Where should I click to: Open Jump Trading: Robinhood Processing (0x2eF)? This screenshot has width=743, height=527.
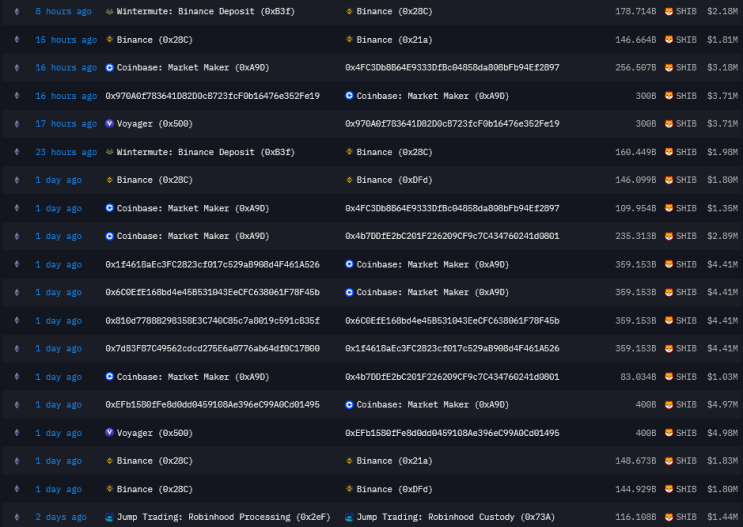(x=224, y=517)
